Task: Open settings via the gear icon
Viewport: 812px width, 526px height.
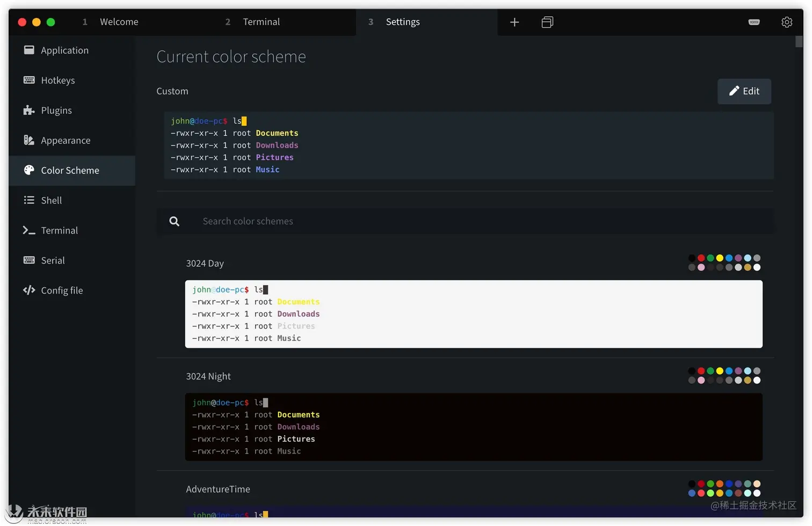Action: tap(787, 22)
